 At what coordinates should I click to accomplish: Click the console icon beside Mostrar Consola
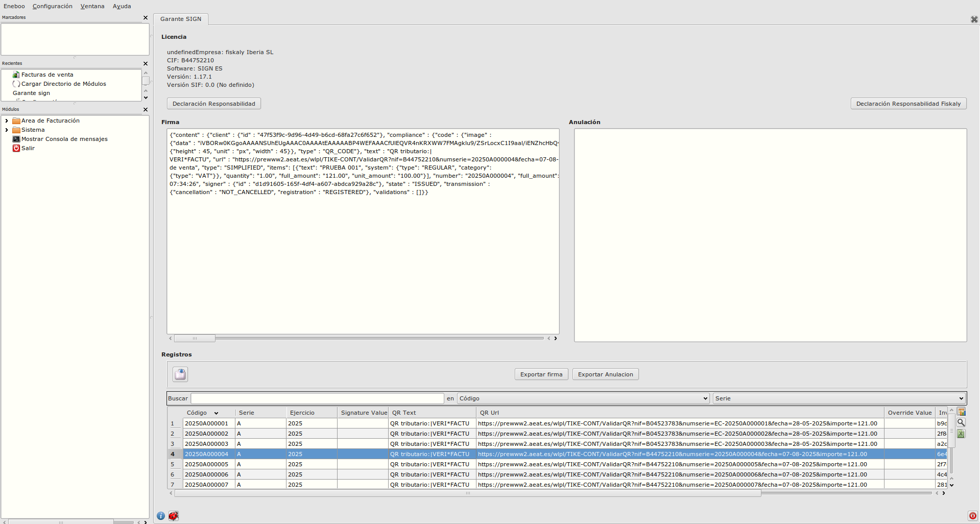pyautogui.click(x=16, y=139)
